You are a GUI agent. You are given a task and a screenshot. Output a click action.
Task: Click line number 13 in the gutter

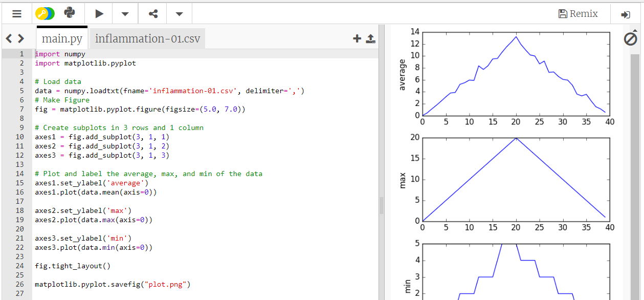[x=19, y=164]
